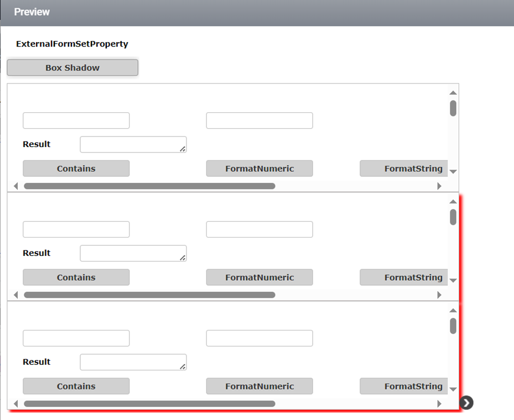Click the up arrow of first panel's vertical scrollbar

pos(453,93)
